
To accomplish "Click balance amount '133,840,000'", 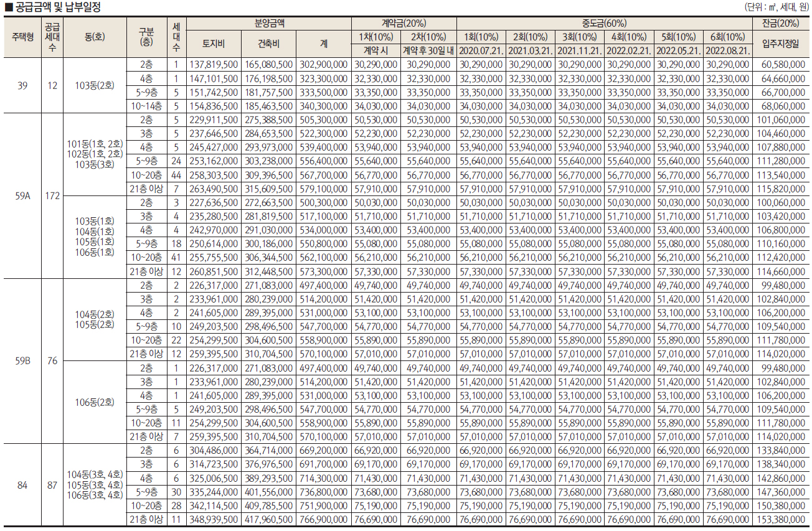I will click(x=781, y=451).
